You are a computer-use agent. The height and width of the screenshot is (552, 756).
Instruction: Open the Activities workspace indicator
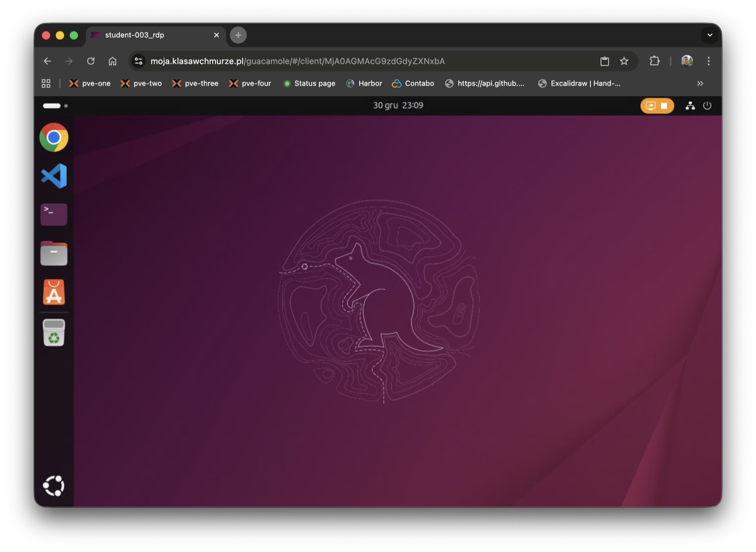[55, 105]
